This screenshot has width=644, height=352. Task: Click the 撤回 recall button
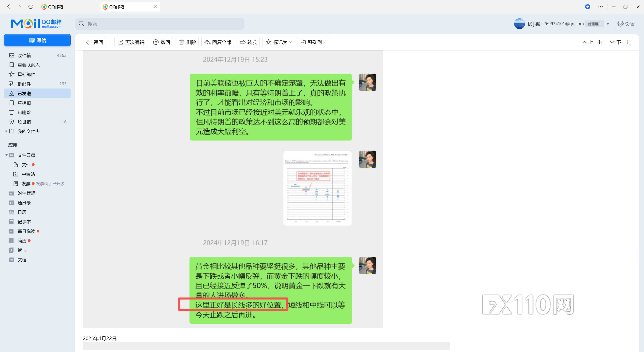click(x=161, y=42)
